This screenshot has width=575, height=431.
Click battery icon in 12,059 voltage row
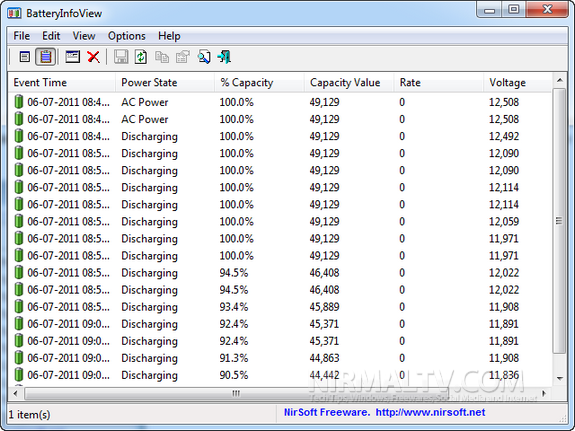(x=18, y=221)
